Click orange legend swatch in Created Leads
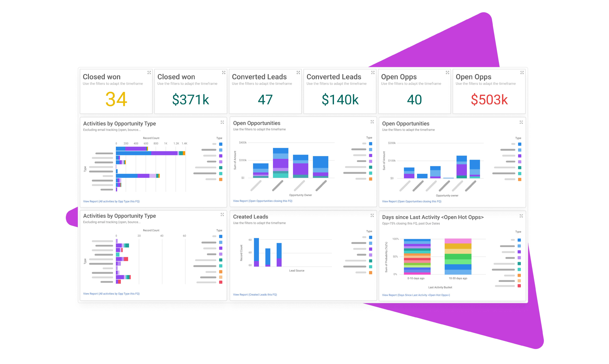Image resolution: width=609 pixels, height=364 pixels. (371, 273)
